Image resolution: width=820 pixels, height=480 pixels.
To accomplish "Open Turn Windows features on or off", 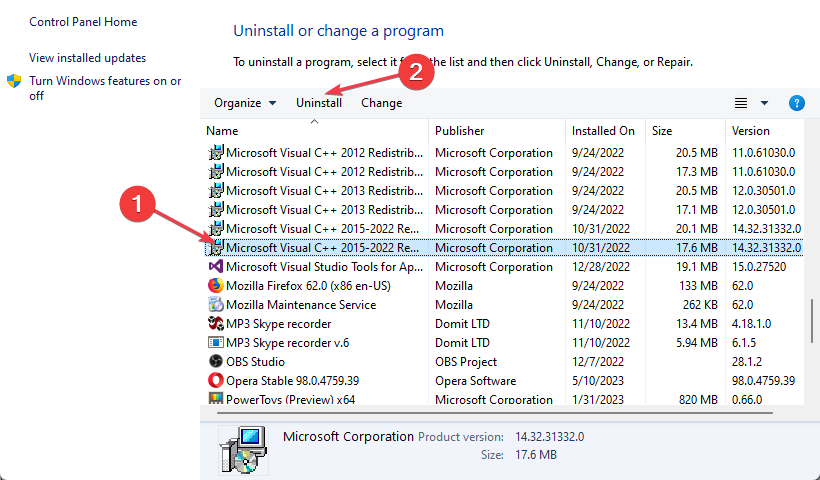I will tap(105, 88).
